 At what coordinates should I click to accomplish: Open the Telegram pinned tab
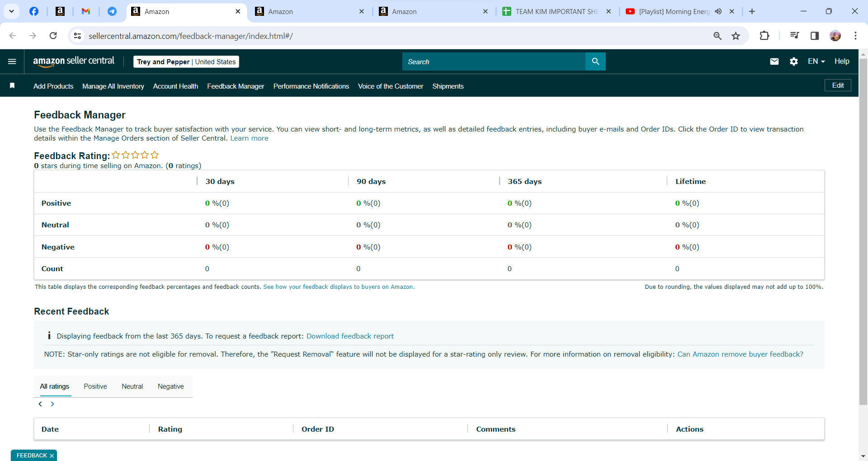(x=112, y=11)
